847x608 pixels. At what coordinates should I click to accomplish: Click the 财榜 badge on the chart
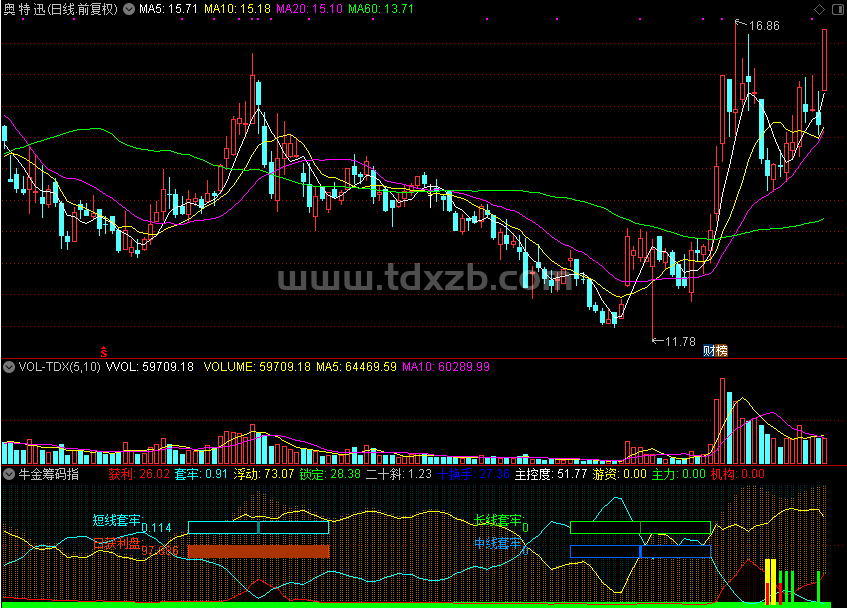coord(715,351)
